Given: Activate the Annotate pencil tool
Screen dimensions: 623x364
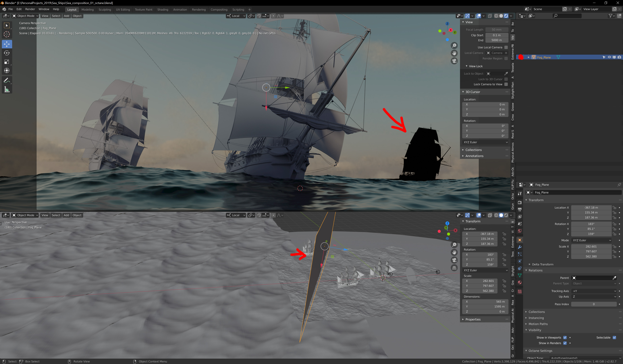Looking at the screenshot, I should [7, 81].
